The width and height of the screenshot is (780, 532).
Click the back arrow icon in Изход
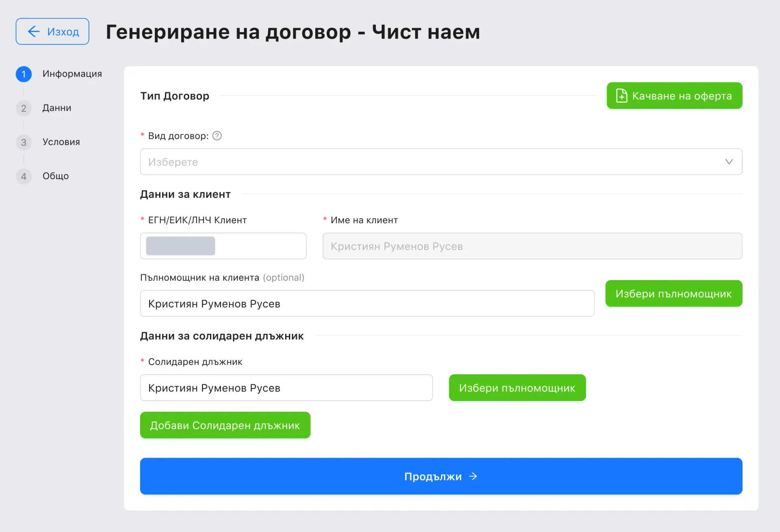click(34, 32)
